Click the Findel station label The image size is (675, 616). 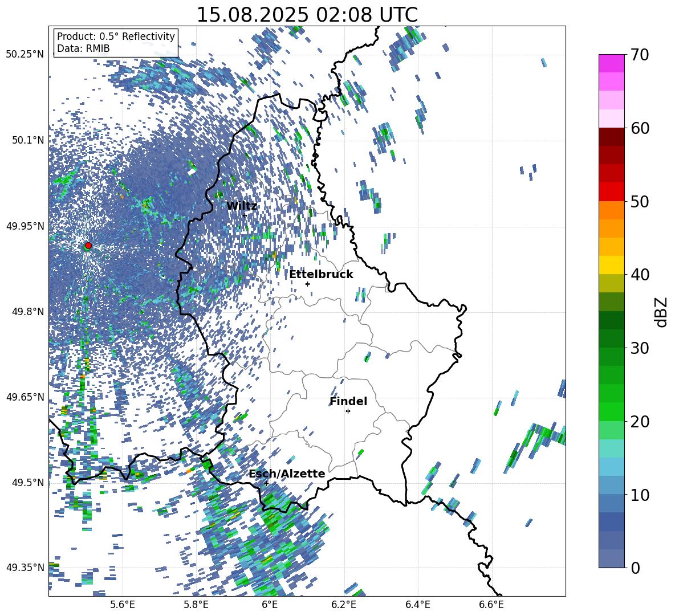pyautogui.click(x=348, y=401)
